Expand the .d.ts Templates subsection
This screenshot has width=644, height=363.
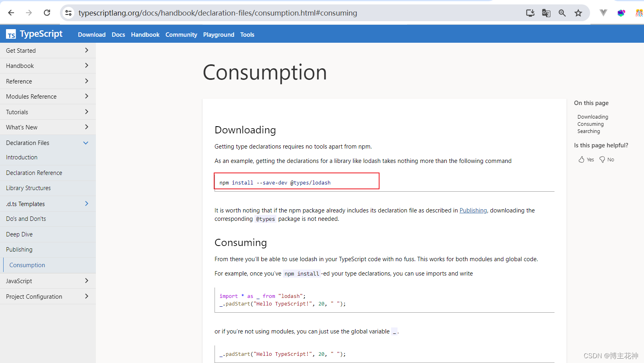(x=48, y=204)
